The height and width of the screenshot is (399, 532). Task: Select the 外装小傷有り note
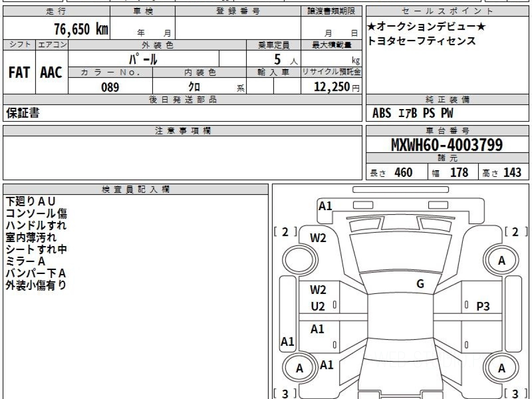coord(36,285)
